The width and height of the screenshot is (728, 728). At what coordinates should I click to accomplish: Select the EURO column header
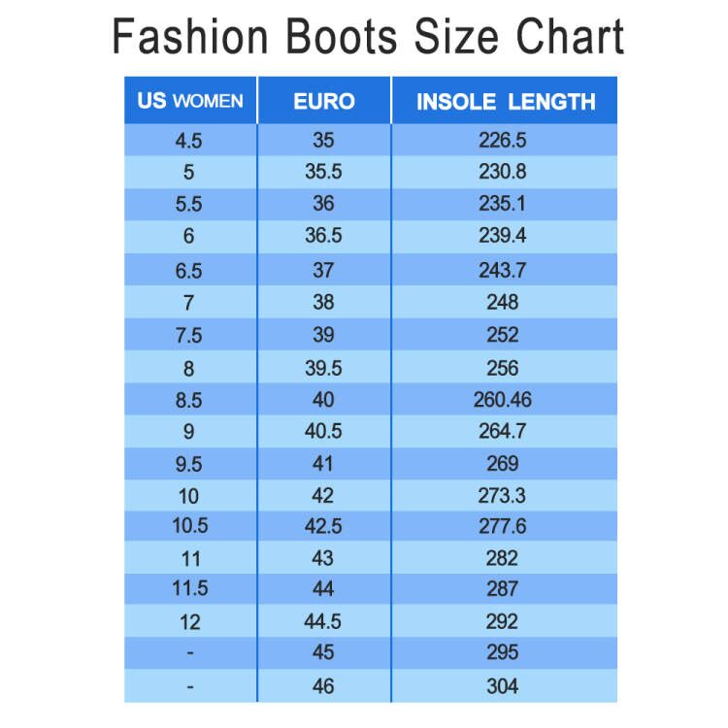(324, 101)
